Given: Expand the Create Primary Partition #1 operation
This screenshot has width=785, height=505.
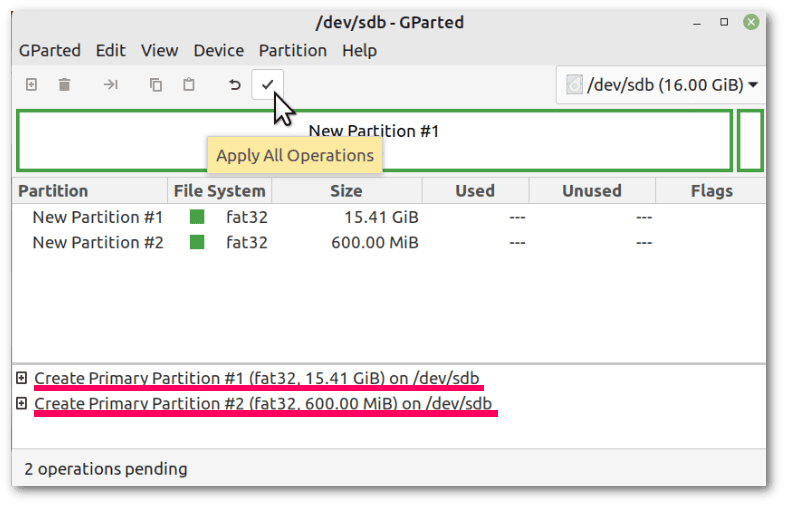Looking at the screenshot, I should [x=21, y=378].
